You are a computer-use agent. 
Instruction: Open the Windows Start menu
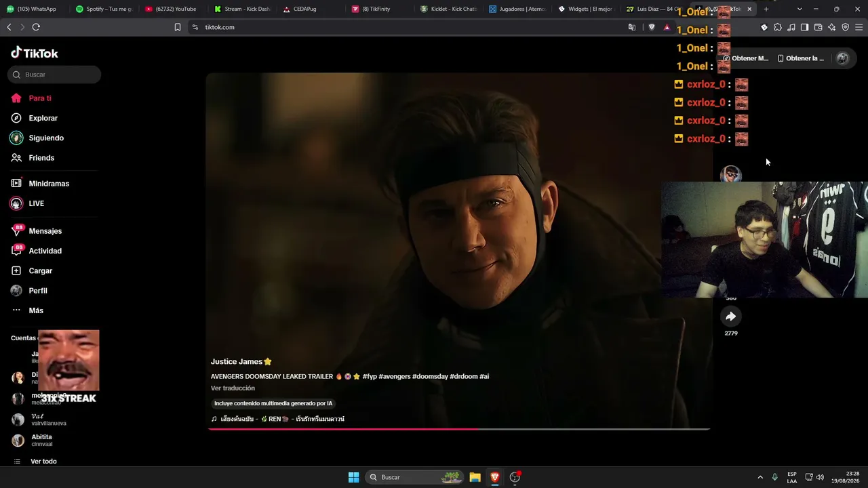pos(353,477)
